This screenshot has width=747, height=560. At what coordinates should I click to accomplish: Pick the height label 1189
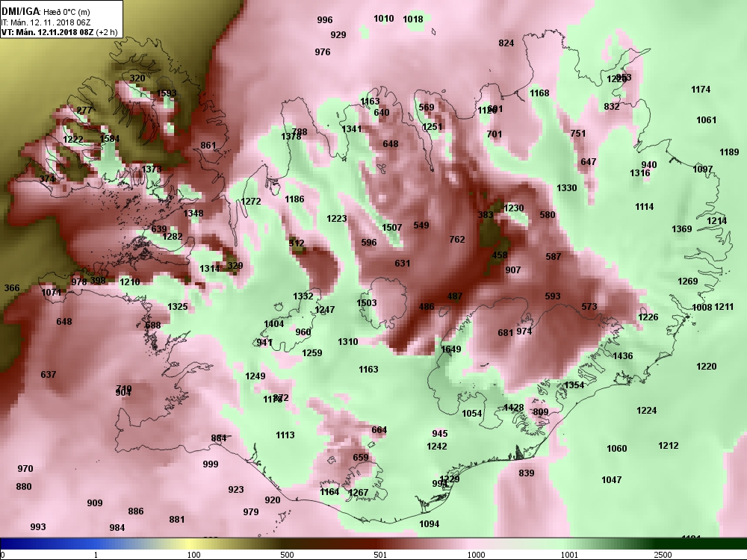coord(729,152)
